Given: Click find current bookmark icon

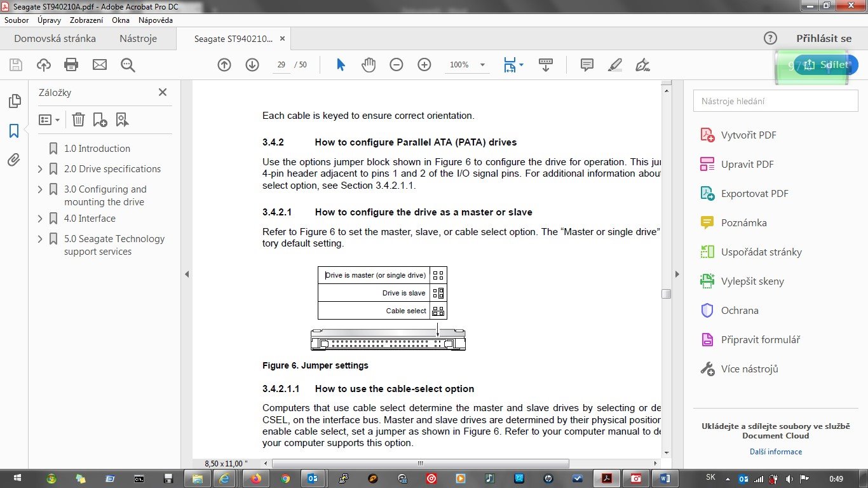Looking at the screenshot, I should click(x=122, y=119).
